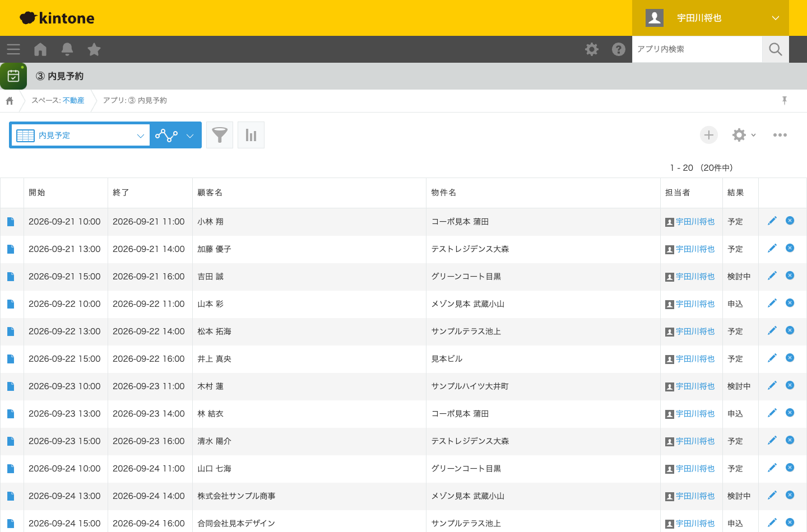This screenshot has height=532, width=807.
Task: Open 宇田川将也 link in 林 結衣 row
Action: click(x=695, y=414)
